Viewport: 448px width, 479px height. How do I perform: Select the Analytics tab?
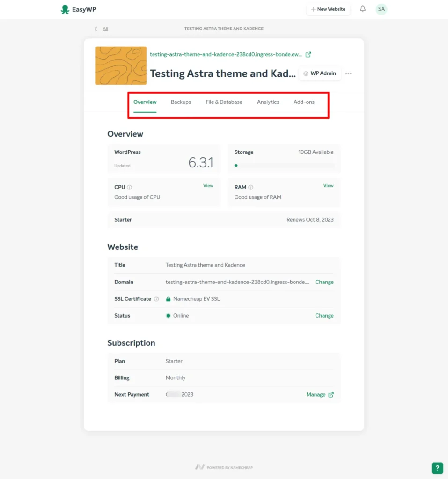point(268,102)
